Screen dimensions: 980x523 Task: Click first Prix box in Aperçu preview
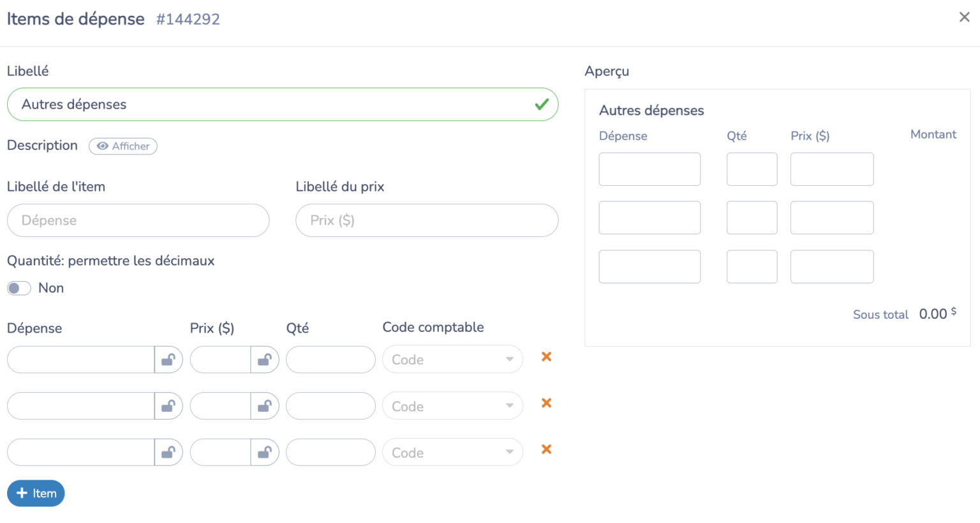coord(832,169)
